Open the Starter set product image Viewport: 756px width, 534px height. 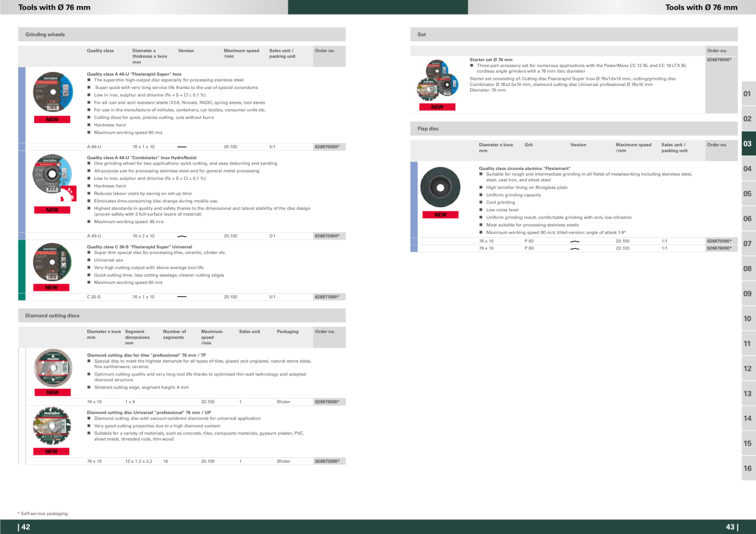pos(437,80)
